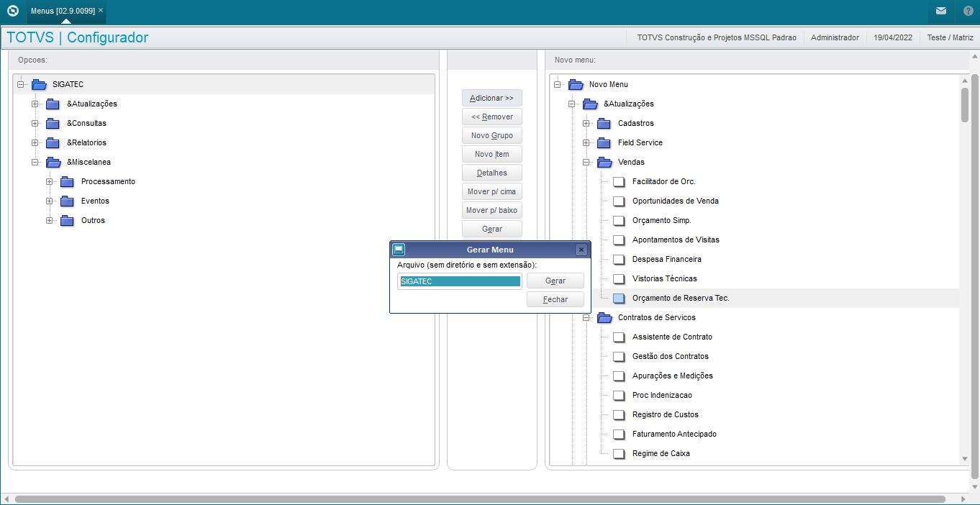Expand the &Consultas node
Image resolution: width=980 pixels, height=505 pixels.
point(35,123)
